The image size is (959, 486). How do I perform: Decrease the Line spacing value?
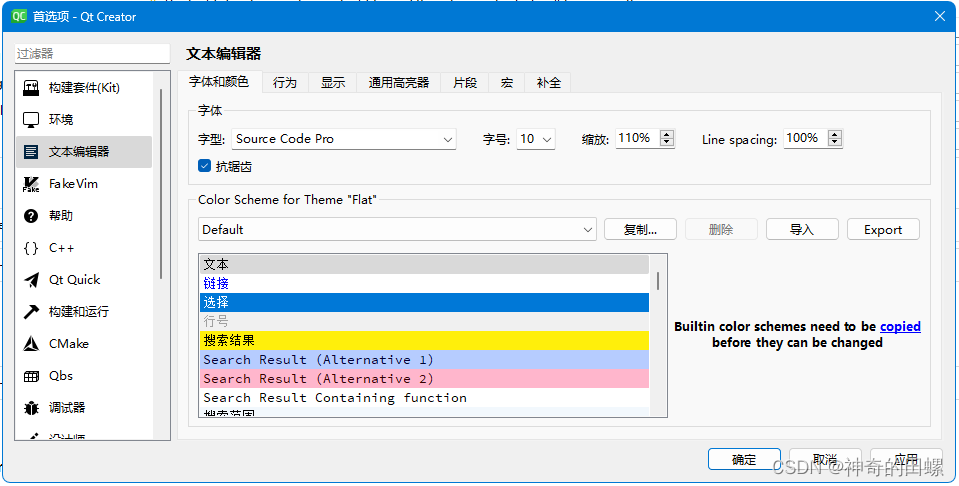[x=835, y=143]
